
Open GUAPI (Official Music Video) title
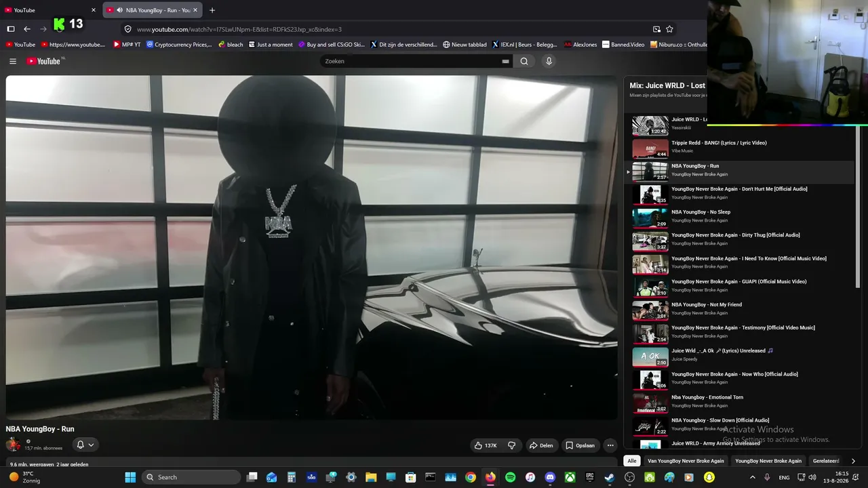click(x=739, y=281)
